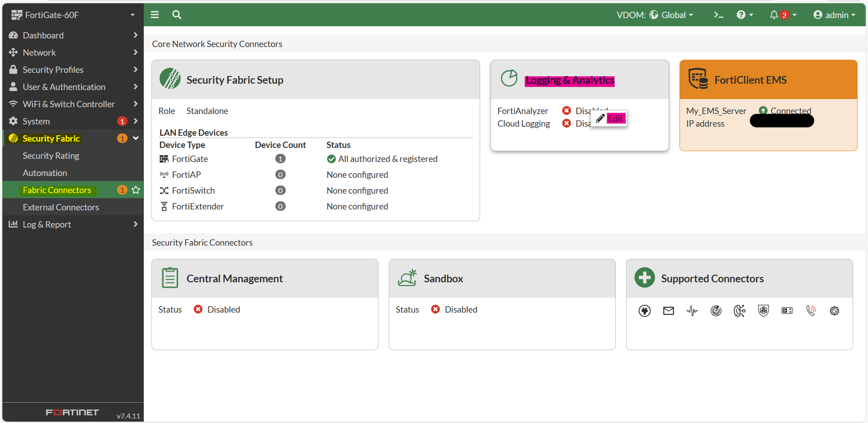Open the help question mark menu
Viewport: 868px width, 423px height.
click(745, 15)
